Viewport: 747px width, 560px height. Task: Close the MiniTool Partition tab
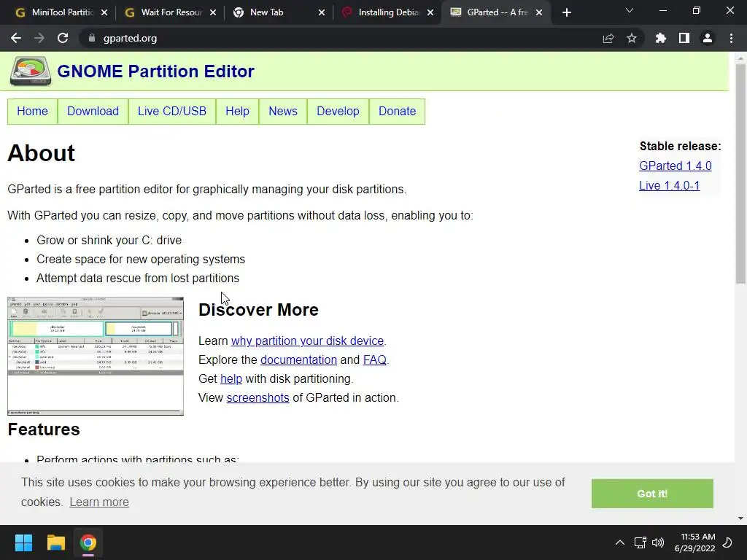pyautogui.click(x=104, y=12)
